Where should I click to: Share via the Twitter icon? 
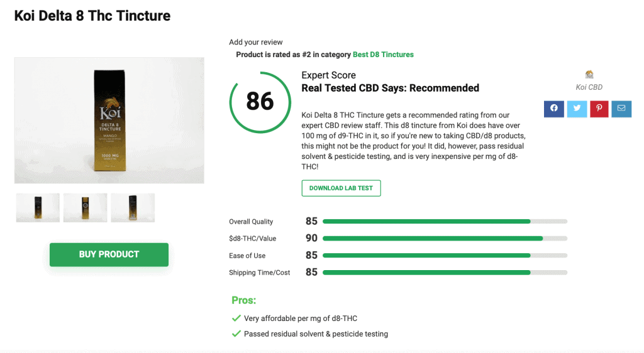[577, 109]
